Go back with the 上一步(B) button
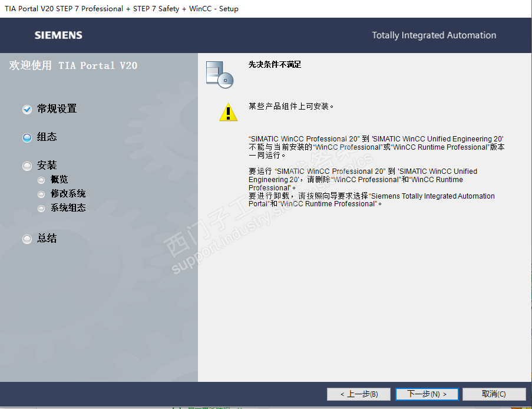Viewport: 532px width, 409px height. tap(359, 394)
